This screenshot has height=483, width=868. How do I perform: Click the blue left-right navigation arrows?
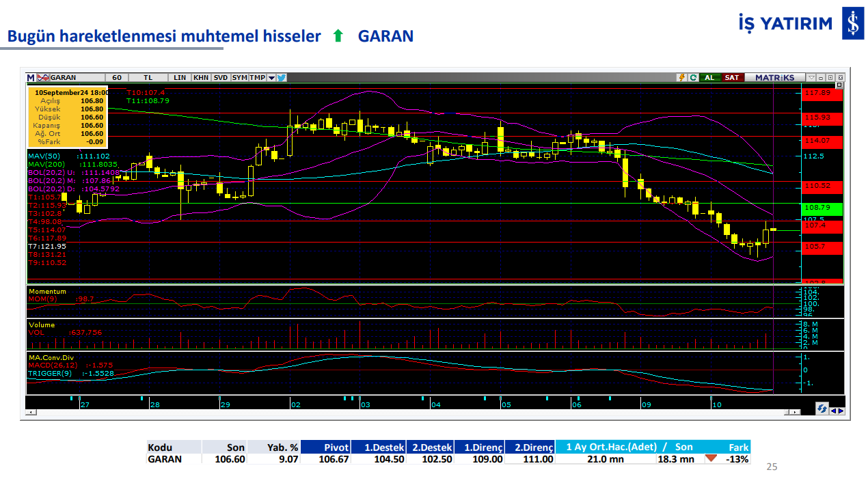pos(837,411)
